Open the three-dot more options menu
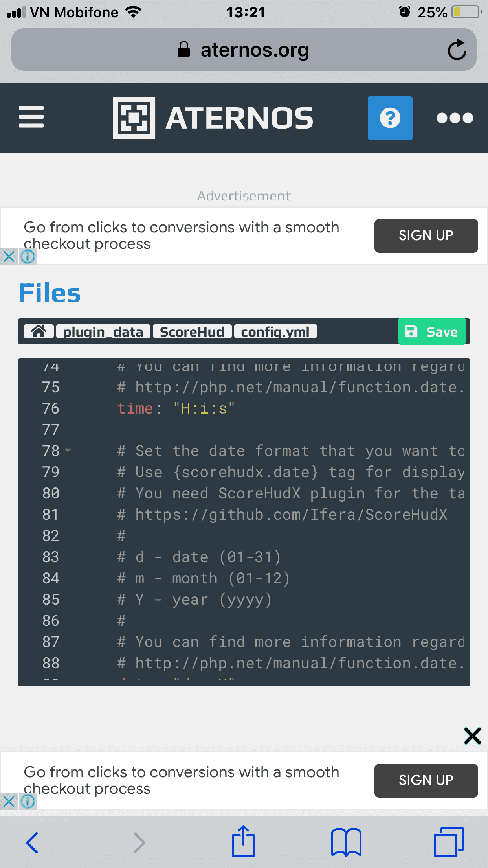Image resolution: width=488 pixels, height=868 pixels. pos(455,118)
